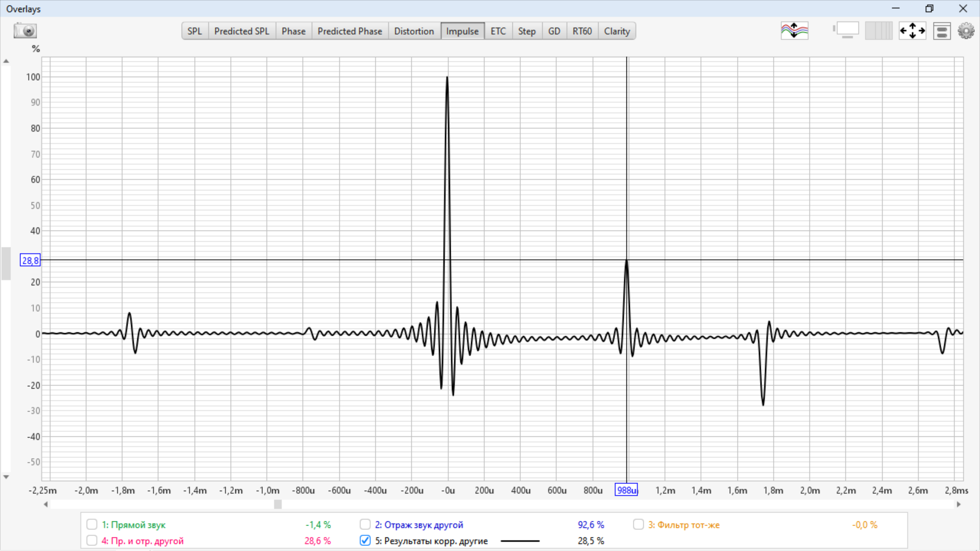Open the graph controls panel icon
This screenshot has width=980, height=551.
942,31
